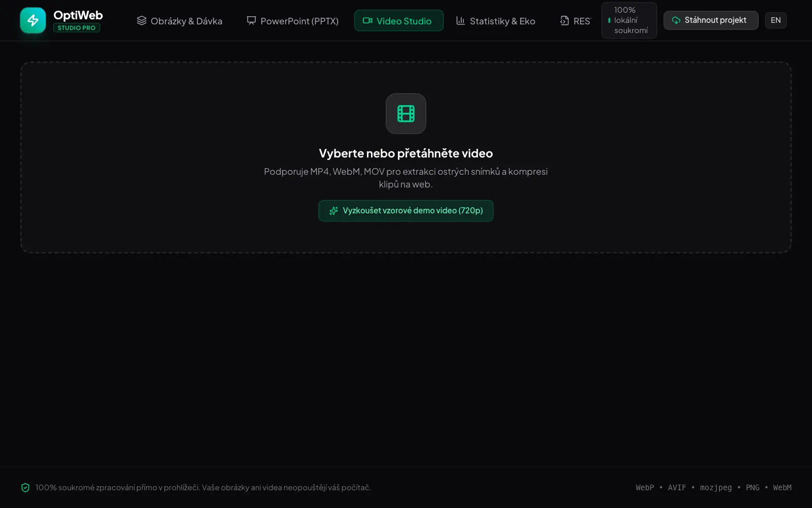The height and width of the screenshot is (508, 812).
Task: Click the AVIF label in footer
Action: (676, 488)
